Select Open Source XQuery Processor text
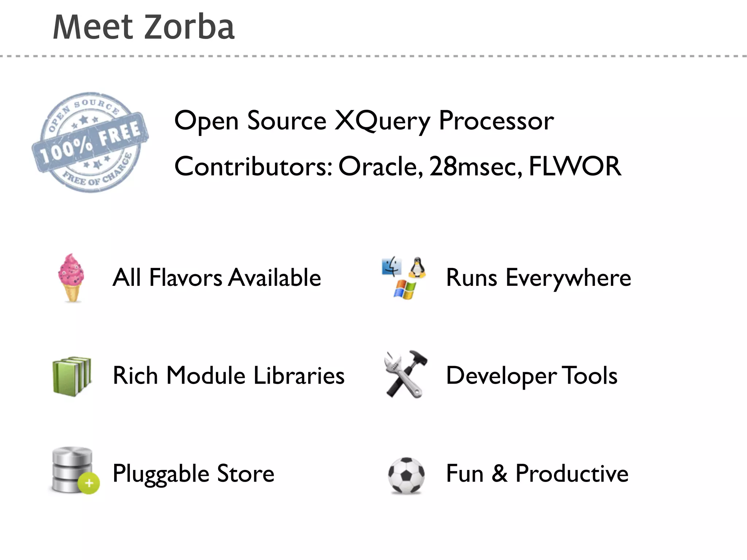747x560 pixels. pyautogui.click(x=364, y=121)
